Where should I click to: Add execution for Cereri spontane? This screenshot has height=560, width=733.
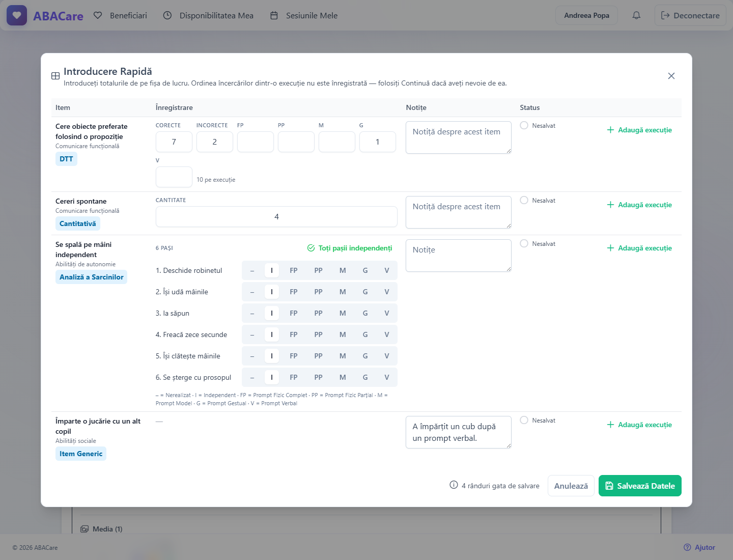pos(639,205)
